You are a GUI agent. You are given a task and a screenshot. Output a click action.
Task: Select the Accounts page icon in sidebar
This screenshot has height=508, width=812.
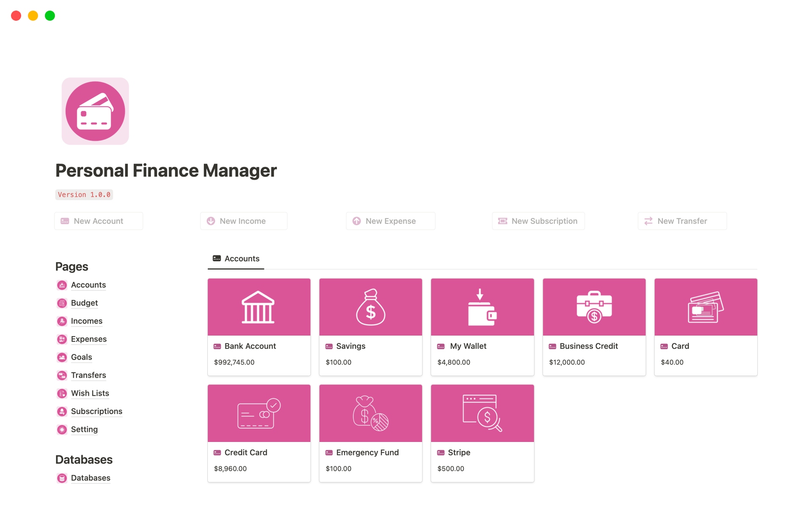62,285
